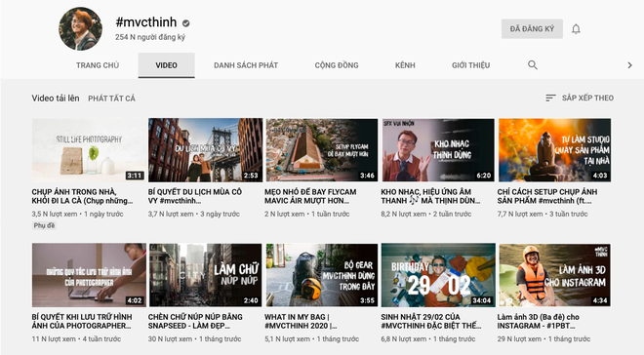Open 'Kho nhạc Thịnh dùng' thumbnail

pos(438,150)
